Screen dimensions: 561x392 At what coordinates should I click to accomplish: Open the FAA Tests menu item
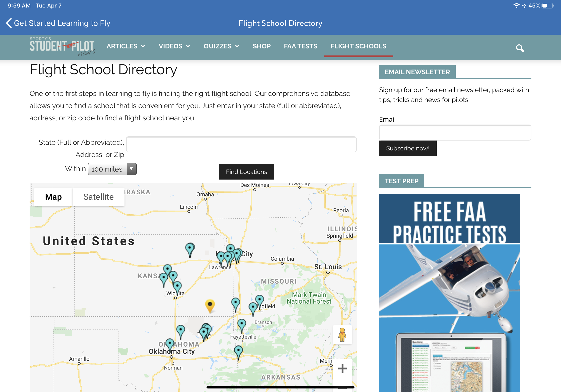coord(300,46)
